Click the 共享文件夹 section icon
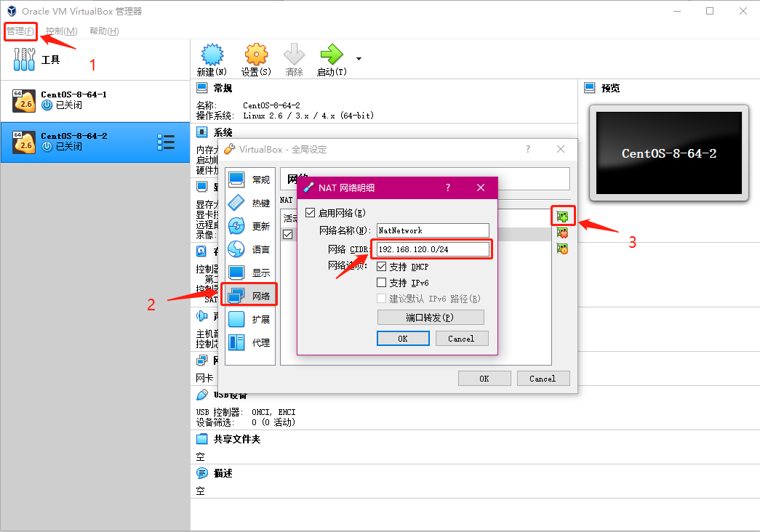 [x=201, y=439]
